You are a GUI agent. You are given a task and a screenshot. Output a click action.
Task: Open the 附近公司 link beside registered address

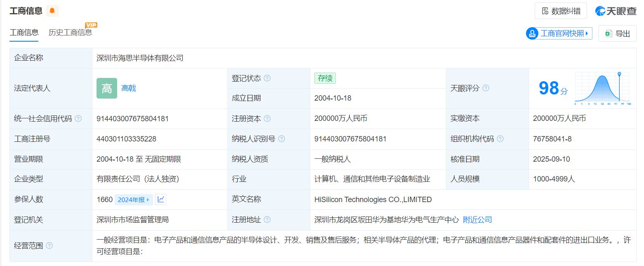click(477, 220)
